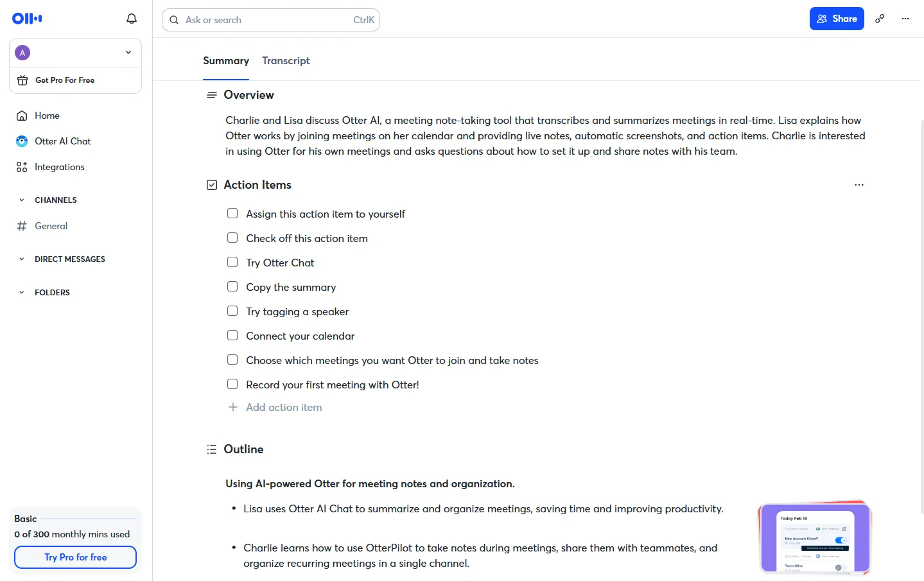
Task: Collapse the Direct Messages section
Action: [21, 259]
